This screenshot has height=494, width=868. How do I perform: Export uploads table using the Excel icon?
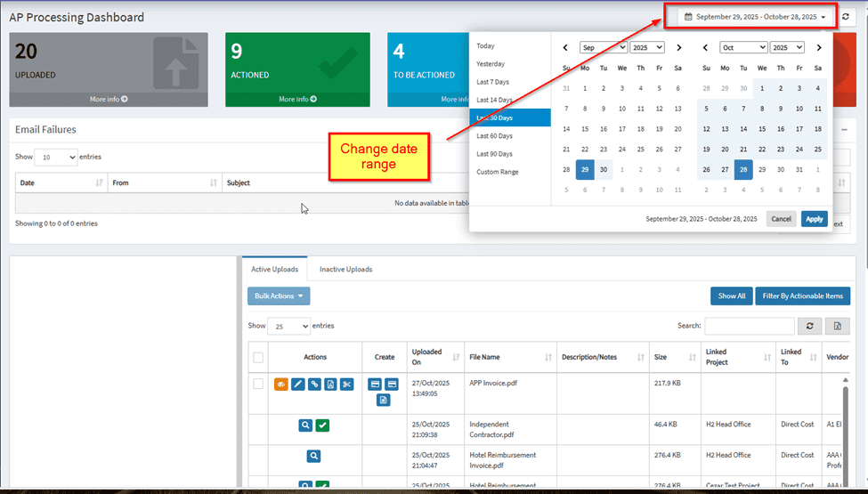point(837,326)
